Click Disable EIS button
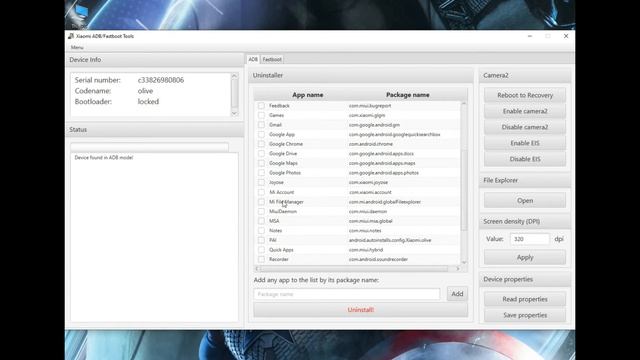This screenshot has height=360, width=640. point(525,159)
